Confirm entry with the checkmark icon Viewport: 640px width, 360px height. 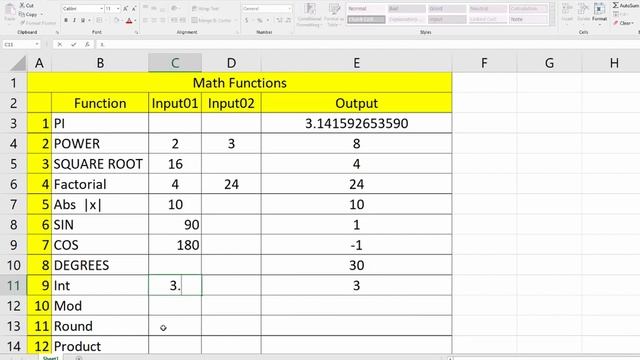point(73,44)
